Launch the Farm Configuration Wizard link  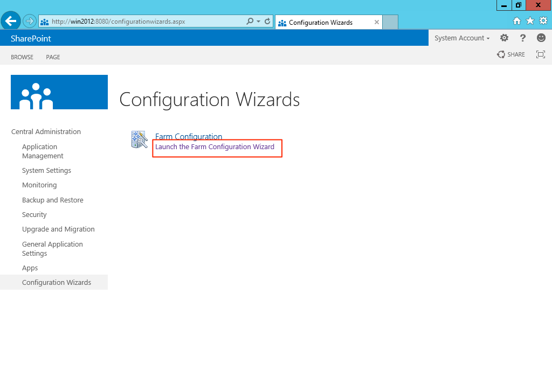tap(215, 147)
